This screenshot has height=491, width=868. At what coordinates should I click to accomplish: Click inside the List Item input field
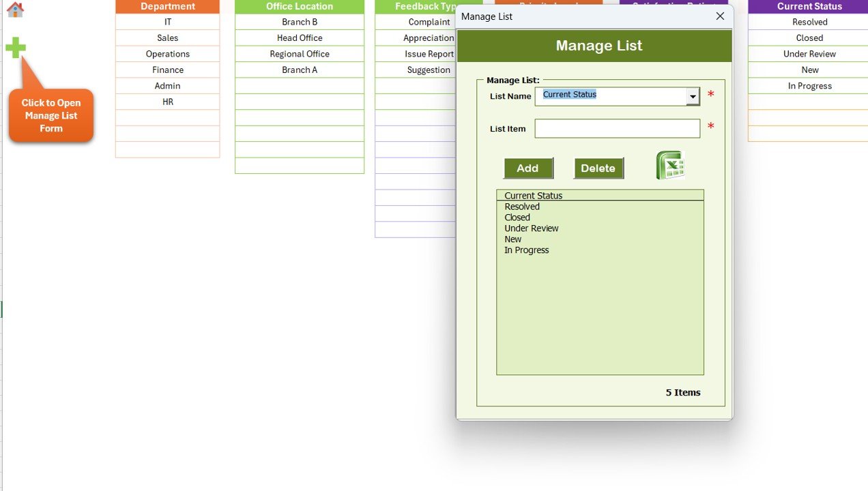point(616,128)
